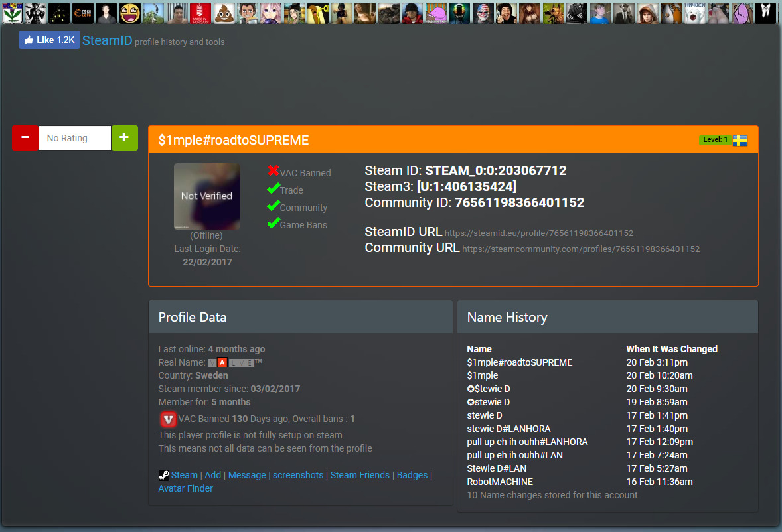Click the Level: 1 badge
The width and height of the screenshot is (782, 532).
pyautogui.click(x=715, y=140)
